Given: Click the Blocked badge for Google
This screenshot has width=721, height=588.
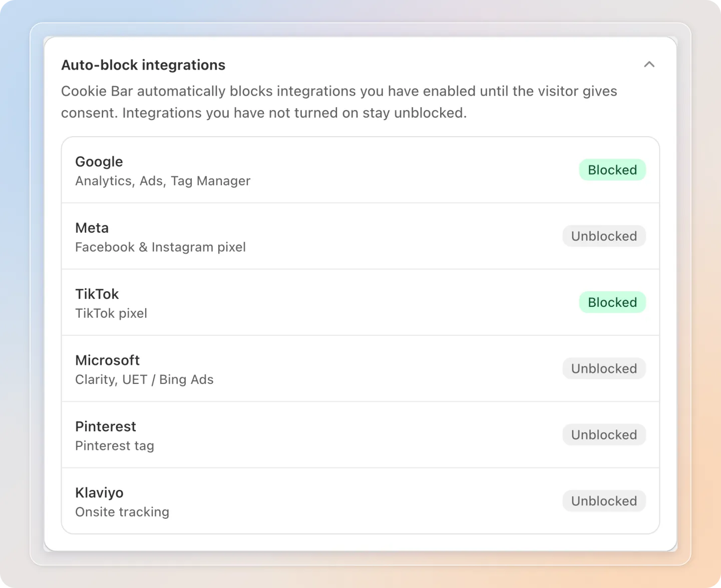Looking at the screenshot, I should pyautogui.click(x=612, y=170).
